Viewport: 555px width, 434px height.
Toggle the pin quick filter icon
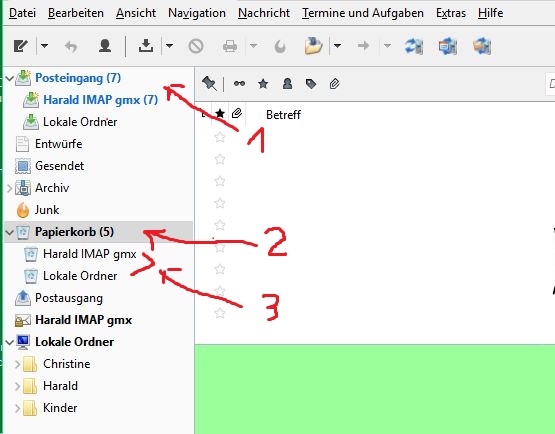coord(209,84)
